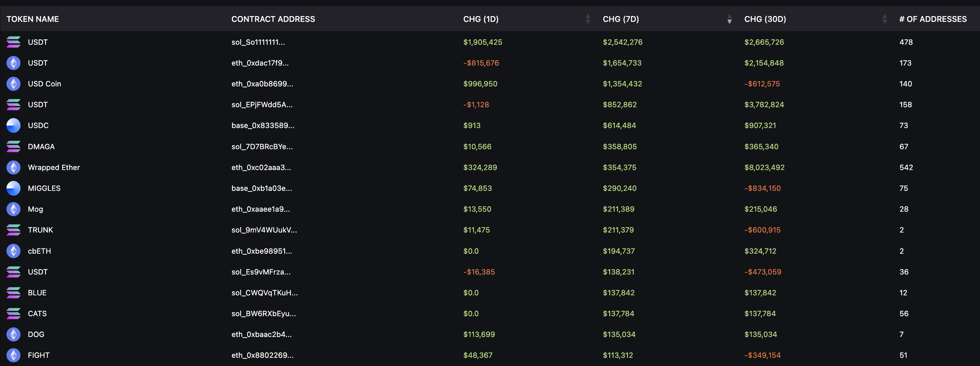Click the address count 542

(x=906, y=167)
